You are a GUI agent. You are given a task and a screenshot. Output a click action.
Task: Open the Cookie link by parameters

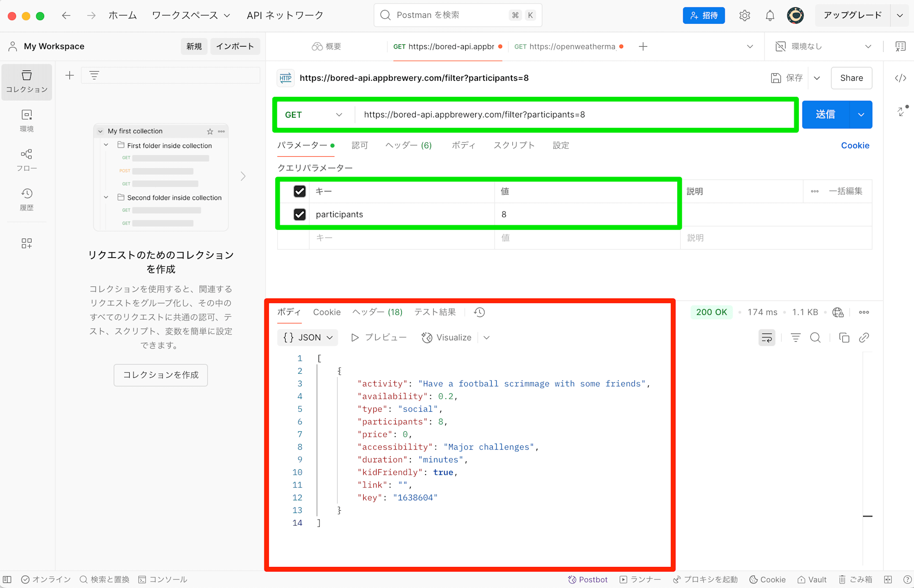pyautogui.click(x=855, y=145)
